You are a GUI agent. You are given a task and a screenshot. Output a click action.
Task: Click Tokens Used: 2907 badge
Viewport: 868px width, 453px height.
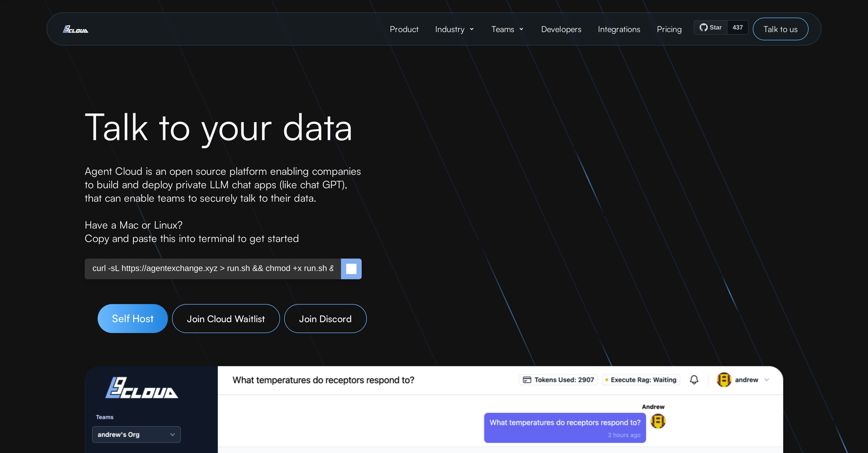(x=558, y=380)
